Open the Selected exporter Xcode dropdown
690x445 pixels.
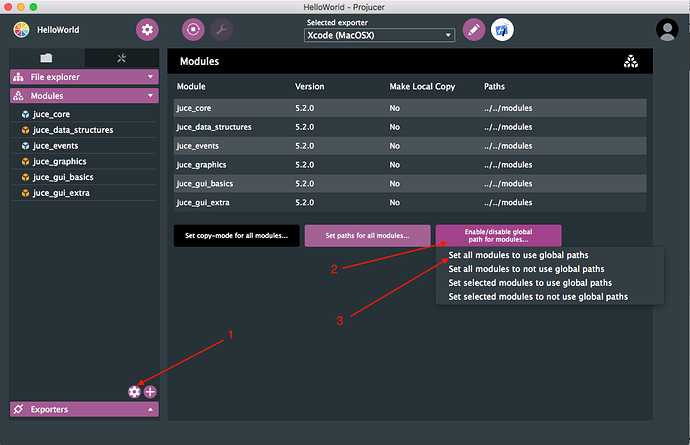379,35
